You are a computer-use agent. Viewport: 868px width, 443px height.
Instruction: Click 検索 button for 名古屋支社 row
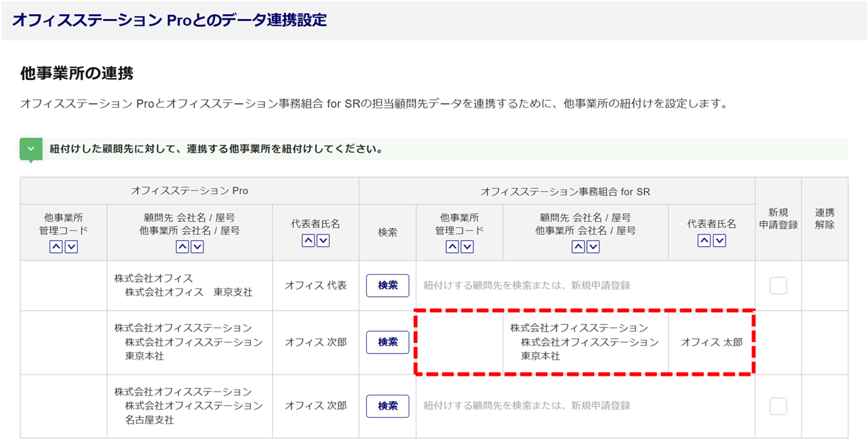click(x=388, y=406)
